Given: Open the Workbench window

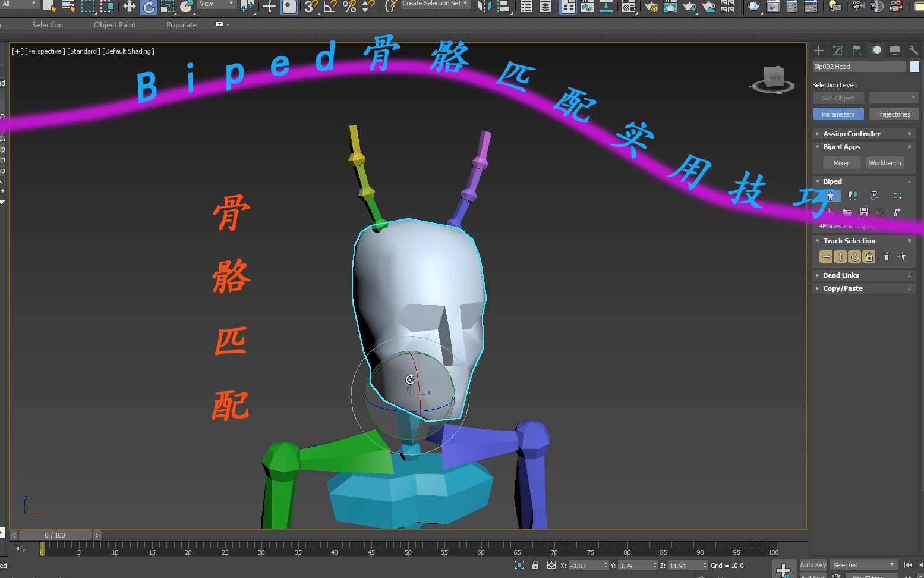Looking at the screenshot, I should click(885, 162).
